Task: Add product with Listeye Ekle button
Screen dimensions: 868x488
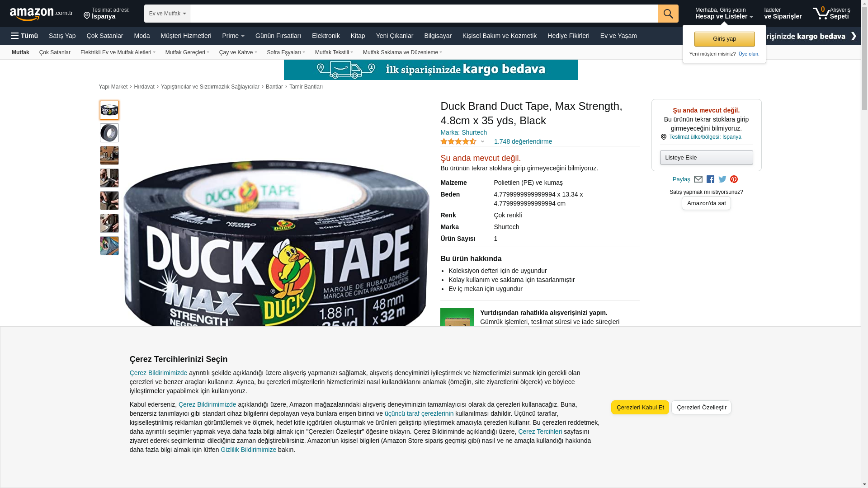Action: tap(706, 157)
